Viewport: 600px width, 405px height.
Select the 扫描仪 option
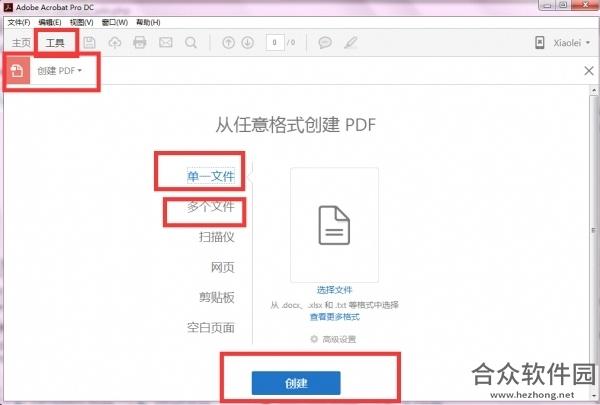point(217,237)
